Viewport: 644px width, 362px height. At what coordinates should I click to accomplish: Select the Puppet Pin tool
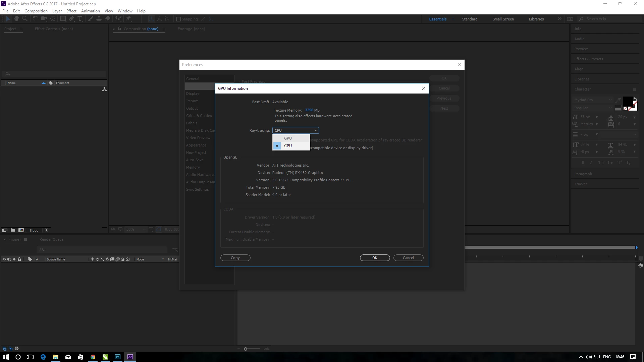click(x=128, y=19)
